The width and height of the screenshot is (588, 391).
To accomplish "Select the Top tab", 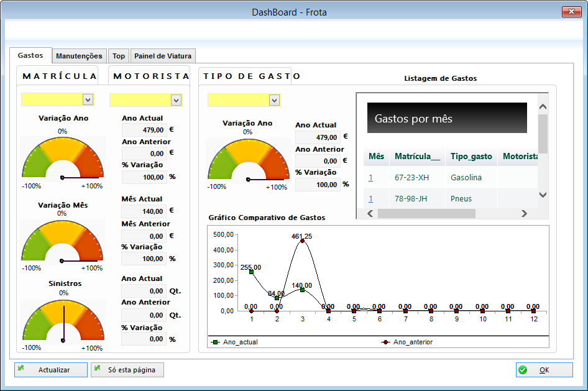I will 119,56.
